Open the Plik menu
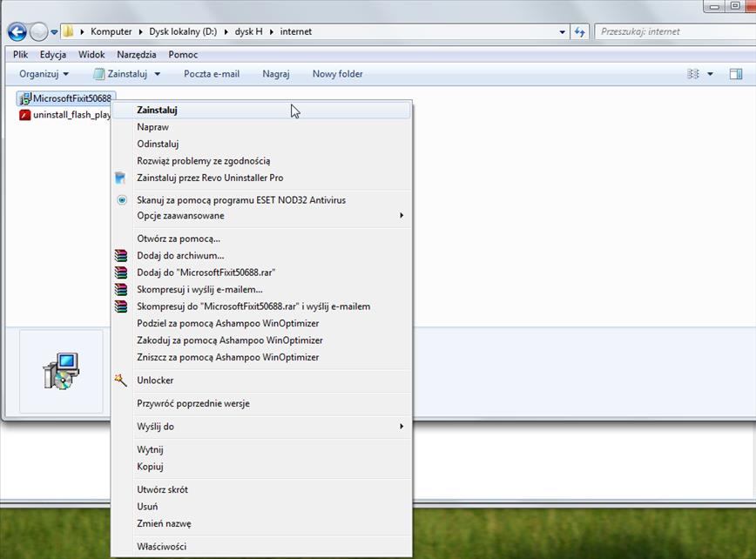This screenshot has height=559, width=756. tap(20, 55)
